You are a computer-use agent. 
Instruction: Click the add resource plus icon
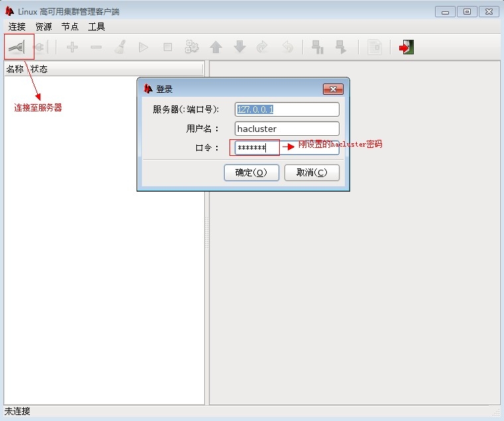coord(72,47)
